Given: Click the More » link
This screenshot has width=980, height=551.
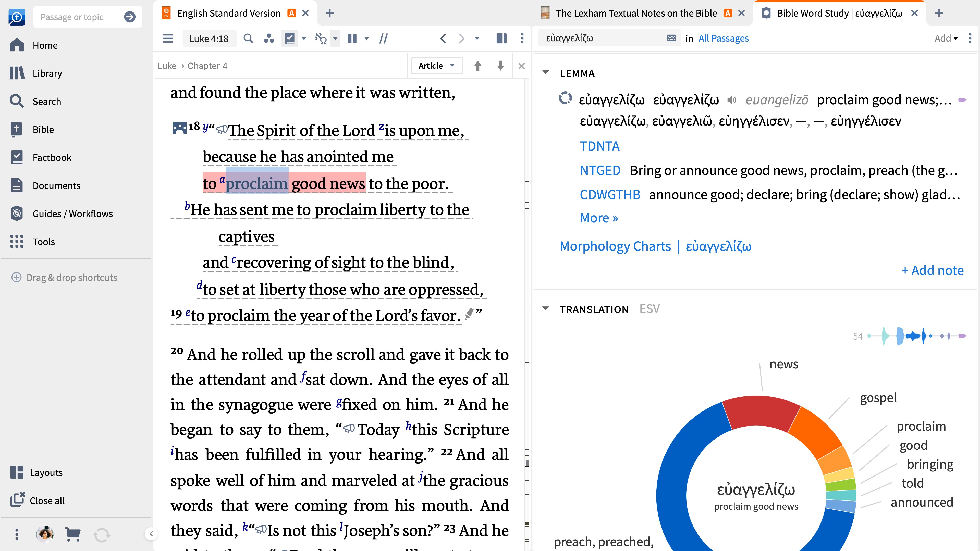Looking at the screenshot, I should coord(599,218).
